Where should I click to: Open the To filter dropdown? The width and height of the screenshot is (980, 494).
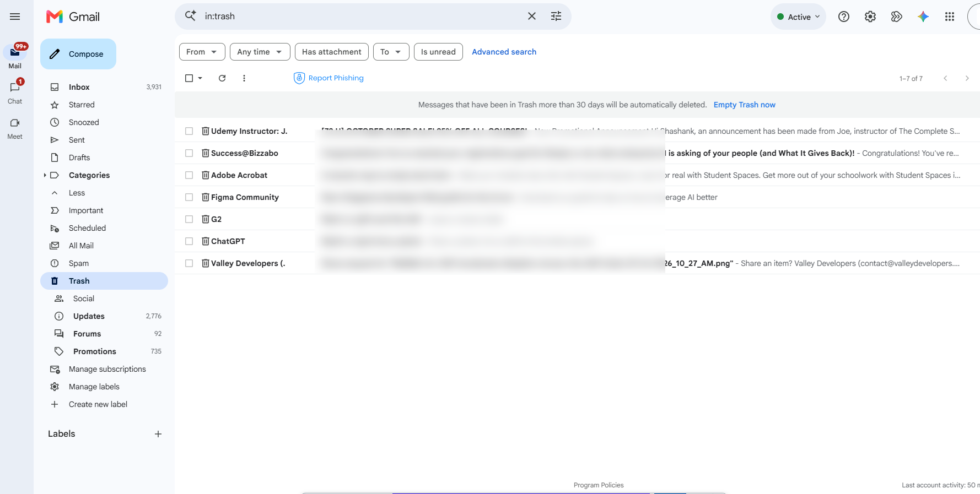[391, 52]
